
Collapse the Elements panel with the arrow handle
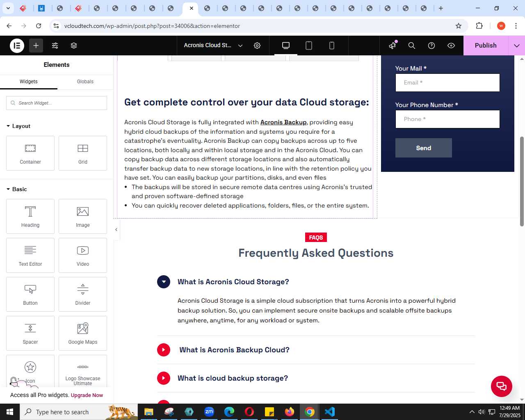pos(116,230)
